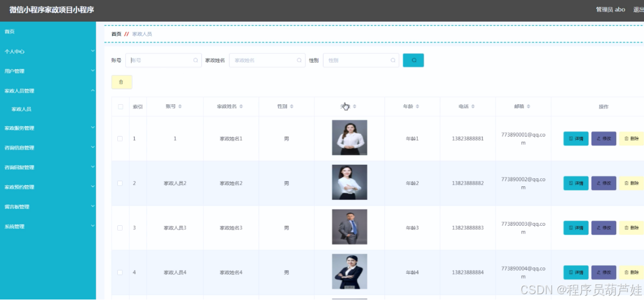Select 家政人员 submenu item in sidebar
644x300 pixels.
(22, 109)
